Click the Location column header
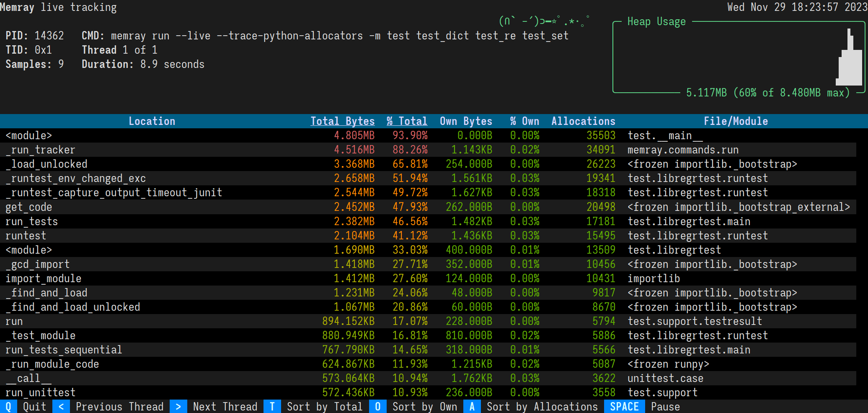Viewport: 868px width, 413px height. [x=152, y=121]
